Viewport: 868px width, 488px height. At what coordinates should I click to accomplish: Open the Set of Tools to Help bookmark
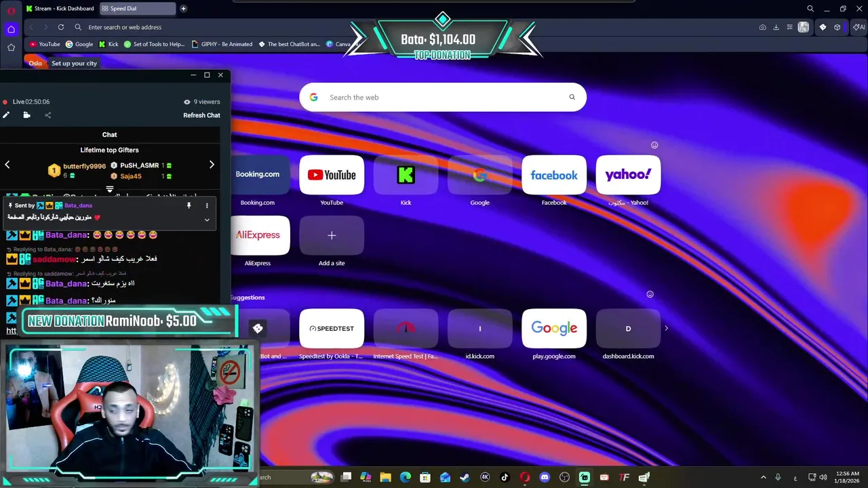coord(154,44)
